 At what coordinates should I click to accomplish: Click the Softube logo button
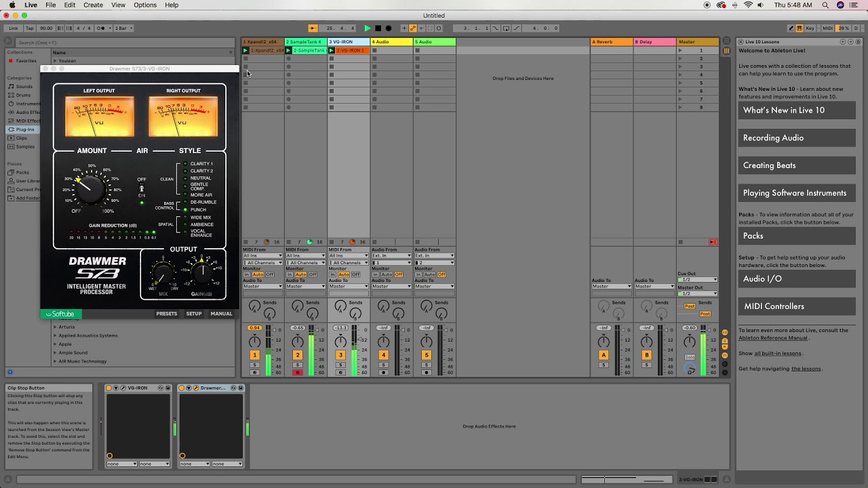click(61, 314)
